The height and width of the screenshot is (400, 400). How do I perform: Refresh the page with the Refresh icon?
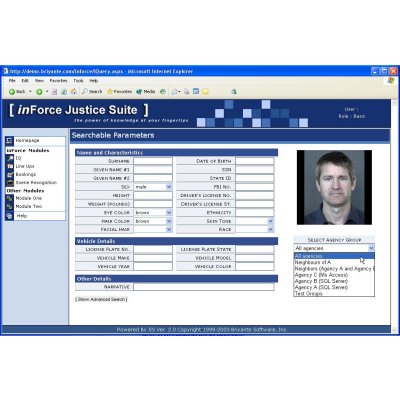click(x=64, y=92)
